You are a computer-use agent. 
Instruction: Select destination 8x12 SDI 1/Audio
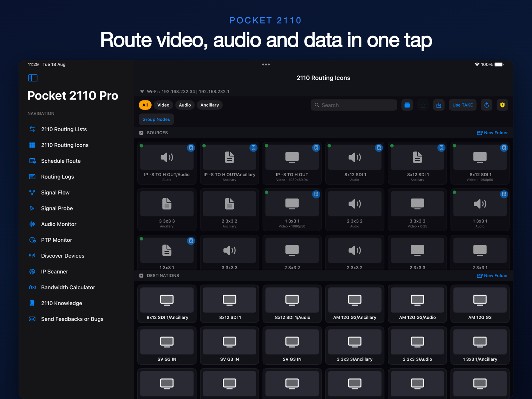tap(292, 304)
